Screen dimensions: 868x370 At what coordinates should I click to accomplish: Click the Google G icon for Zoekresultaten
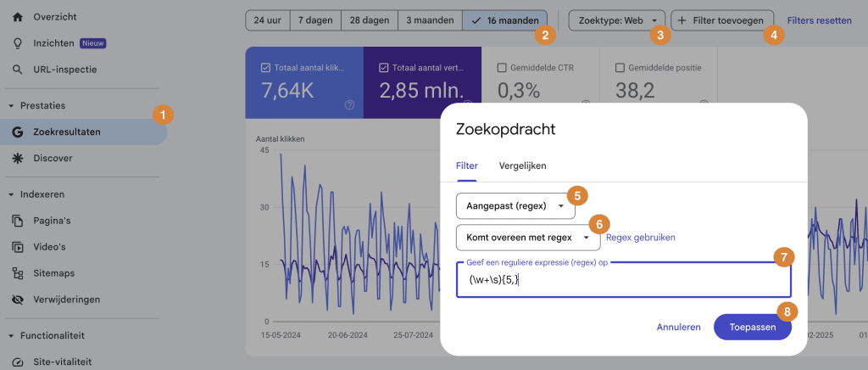coord(18,132)
